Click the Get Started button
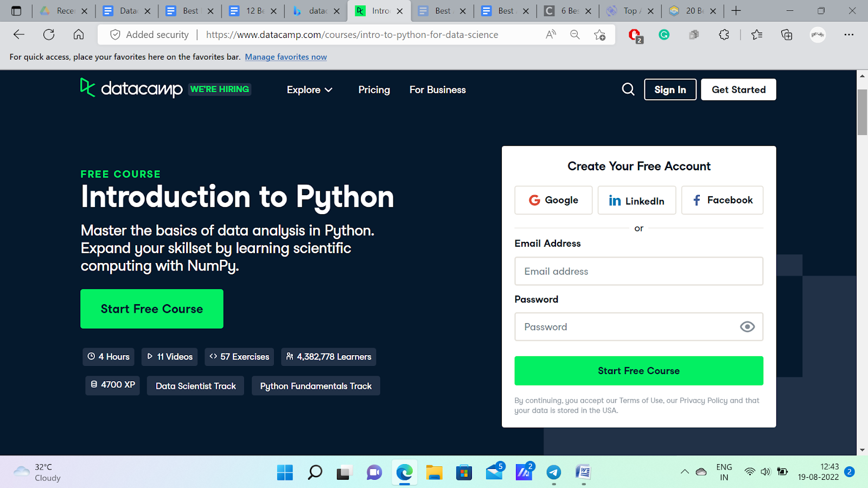This screenshot has width=868, height=488. click(738, 89)
